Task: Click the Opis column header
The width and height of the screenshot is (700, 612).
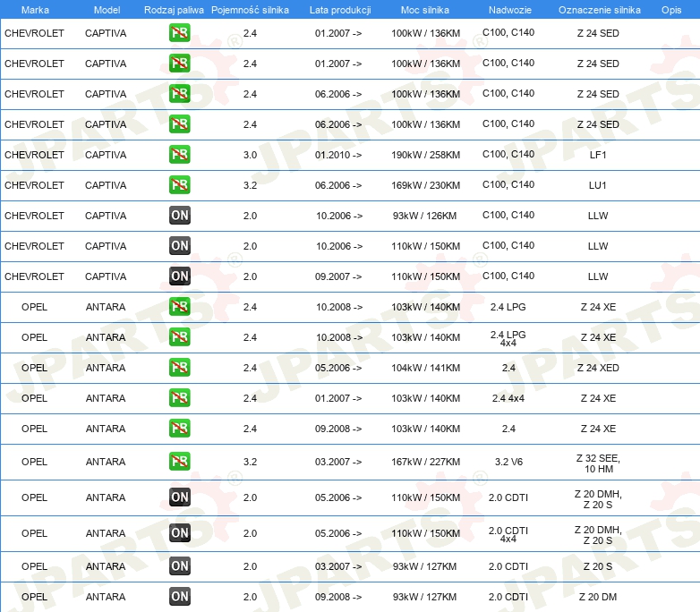Action: pyautogui.click(x=670, y=9)
